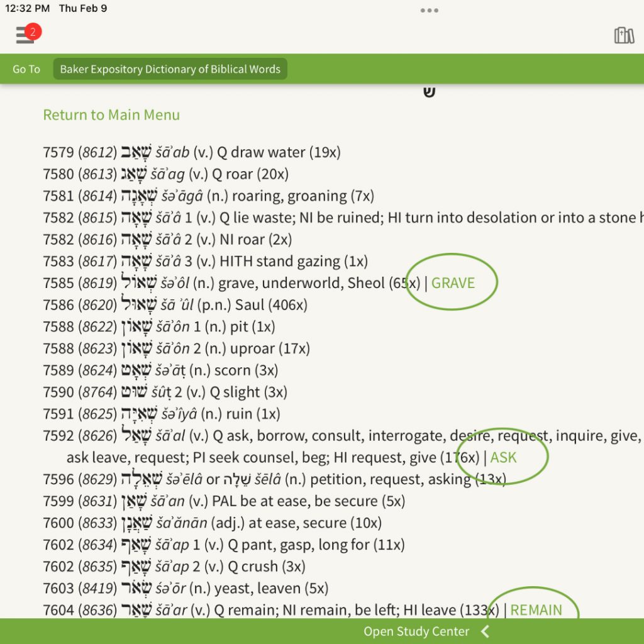
Task: Tap the Go To button
Action: click(26, 69)
